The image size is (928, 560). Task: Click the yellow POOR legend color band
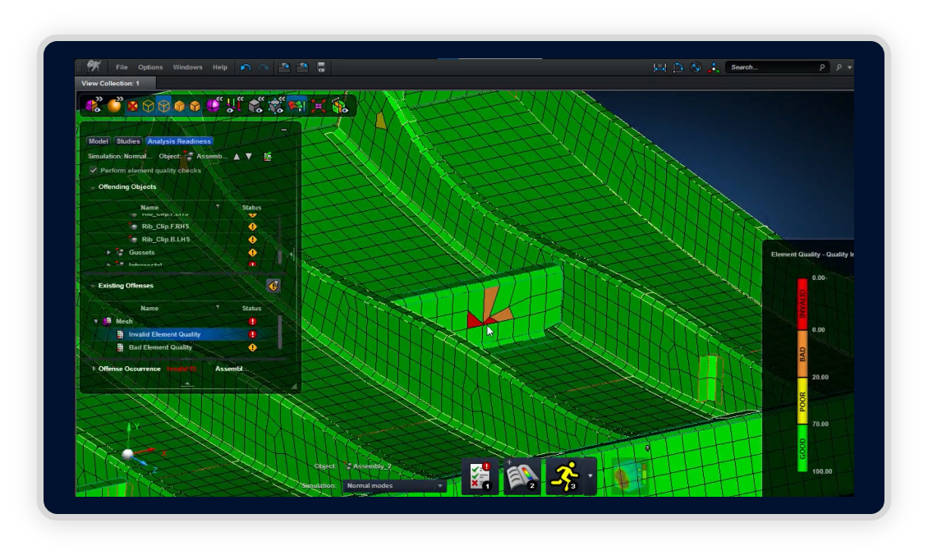coord(802,401)
